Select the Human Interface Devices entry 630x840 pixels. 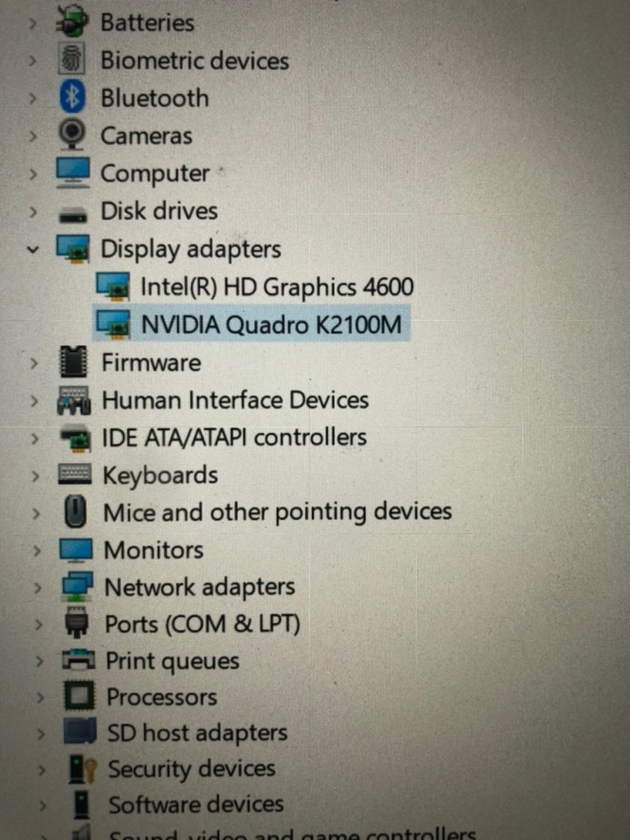tap(235, 400)
